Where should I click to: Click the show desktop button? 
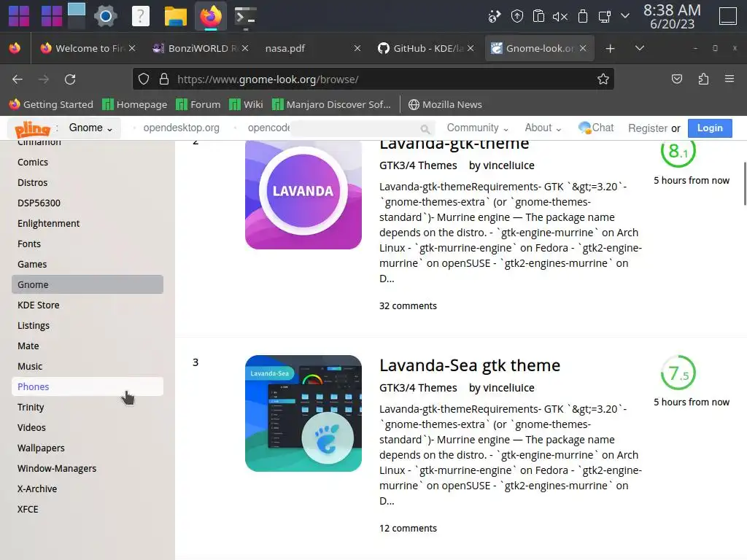[x=728, y=16]
